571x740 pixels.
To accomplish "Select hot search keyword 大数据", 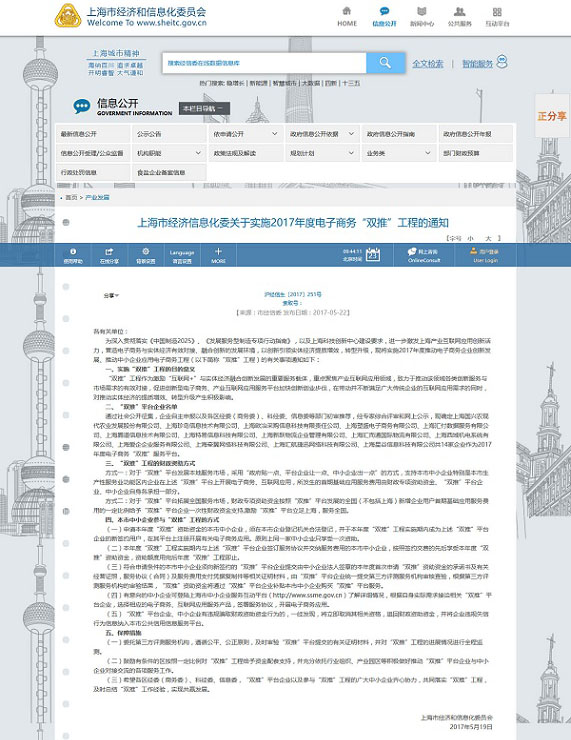I will (310, 83).
